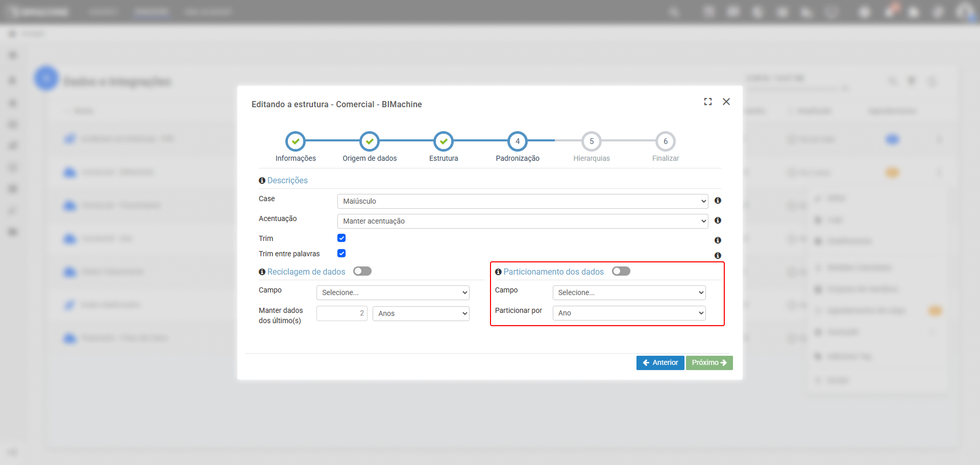Uncheck the Trim checkbox

(x=341, y=238)
